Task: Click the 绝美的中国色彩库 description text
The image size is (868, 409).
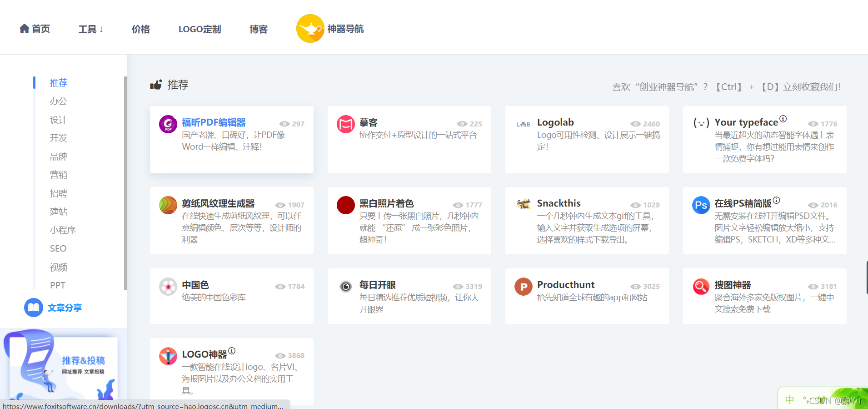Action: pyautogui.click(x=214, y=298)
